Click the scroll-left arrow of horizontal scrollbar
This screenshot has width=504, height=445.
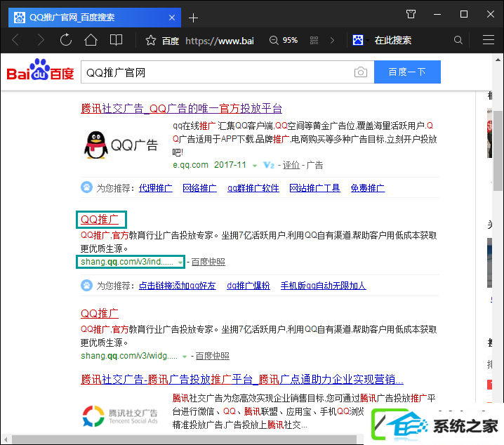[x=6, y=439]
